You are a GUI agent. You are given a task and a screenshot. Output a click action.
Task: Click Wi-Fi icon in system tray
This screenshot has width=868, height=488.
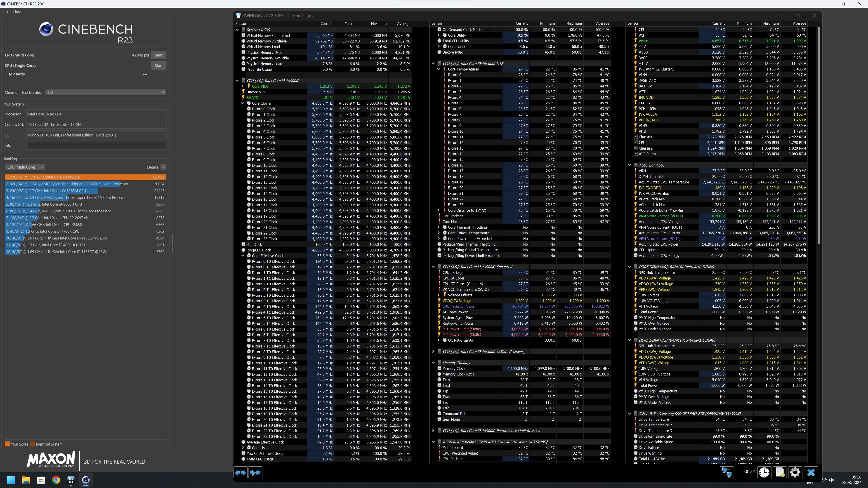tap(824, 480)
